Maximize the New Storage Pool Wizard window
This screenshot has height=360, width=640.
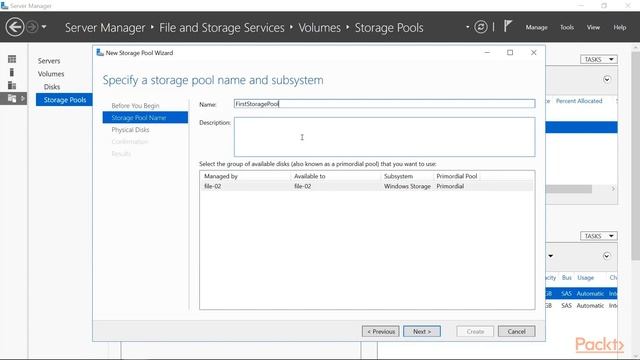click(510, 53)
